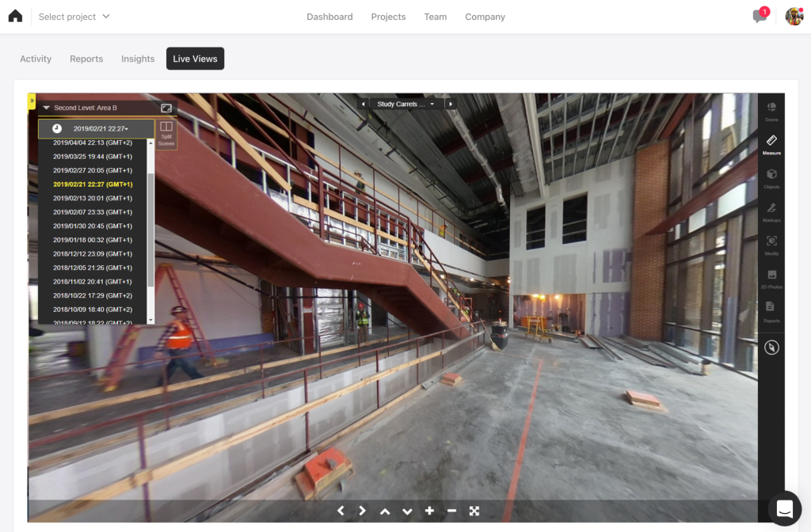The width and height of the screenshot is (811, 532).
Task: Click the zoom in plus control
Action: click(429, 511)
